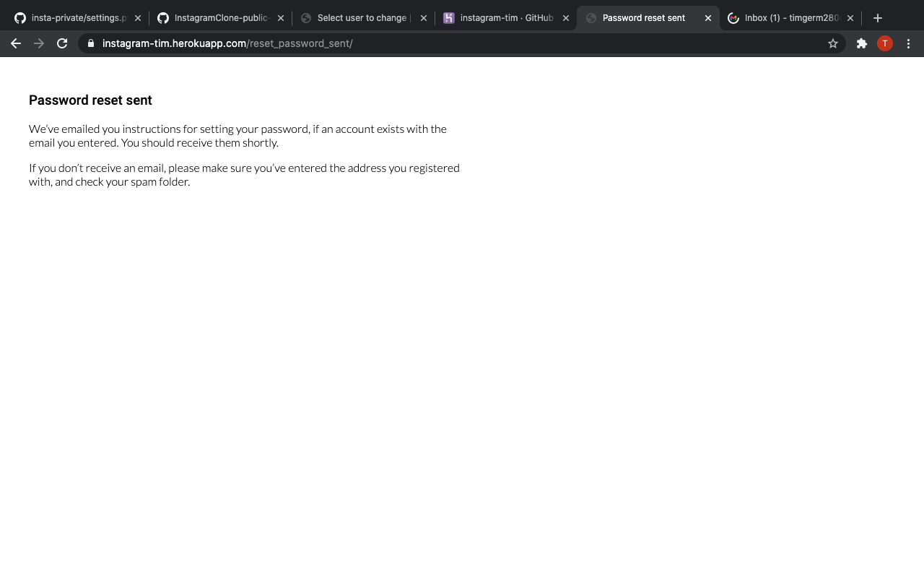The width and height of the screenshot is (924, 578).
Task: View site security lock info
Action: tap(91, 43)
